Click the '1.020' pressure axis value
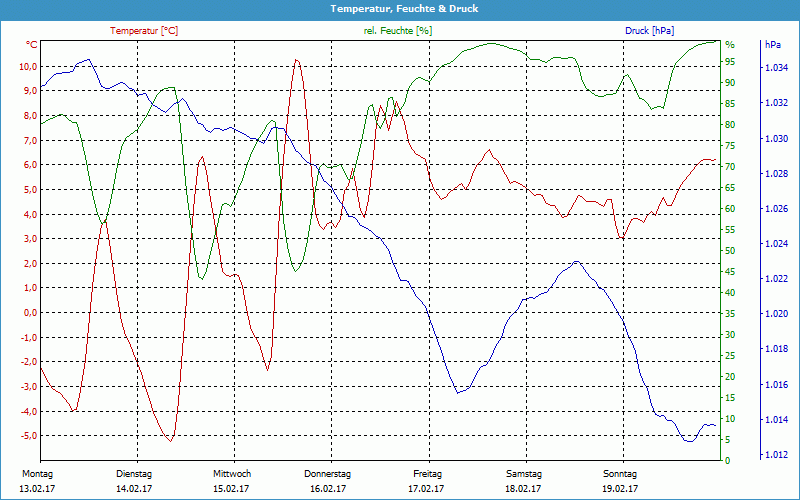Screen dimensions: 800x500 tap(775, 314)
